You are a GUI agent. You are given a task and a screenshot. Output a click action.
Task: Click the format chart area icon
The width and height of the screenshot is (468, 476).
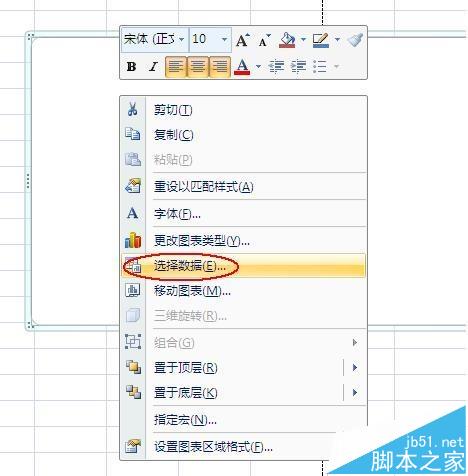click(133, 446)
